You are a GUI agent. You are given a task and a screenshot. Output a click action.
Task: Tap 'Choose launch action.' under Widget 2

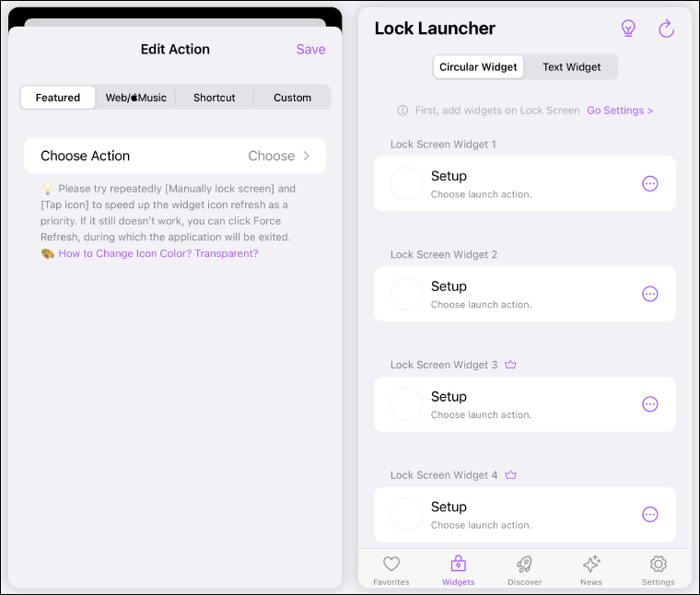tap(481, 305)
